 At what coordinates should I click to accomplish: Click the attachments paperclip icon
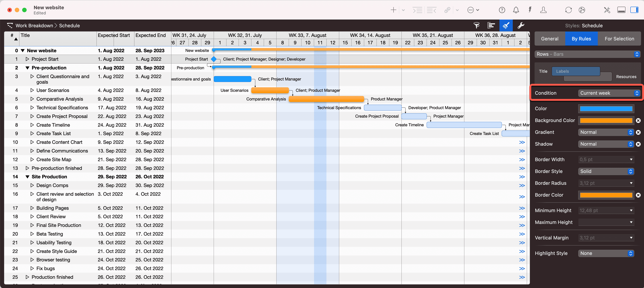(x=447, y=10)
